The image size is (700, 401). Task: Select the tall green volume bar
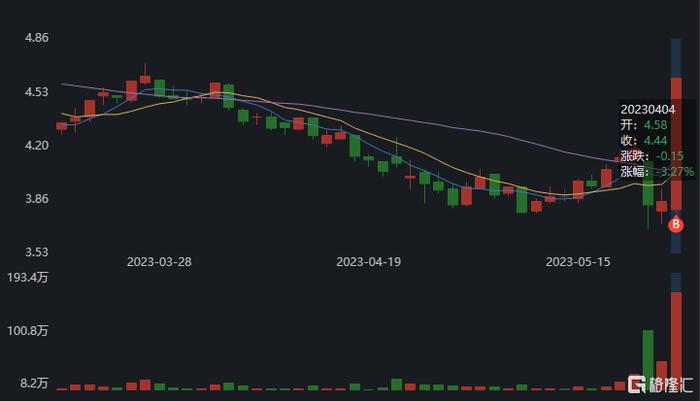point(648,360)
